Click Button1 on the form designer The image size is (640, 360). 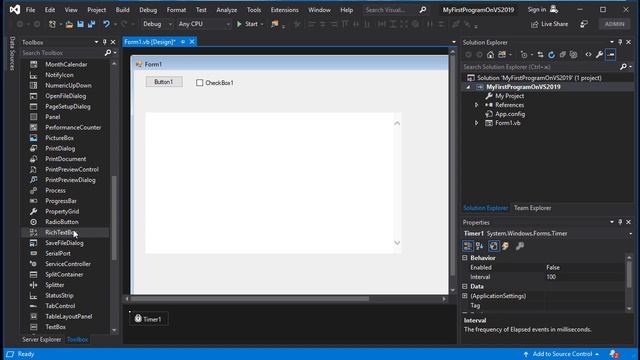click(x=164, y=82)
